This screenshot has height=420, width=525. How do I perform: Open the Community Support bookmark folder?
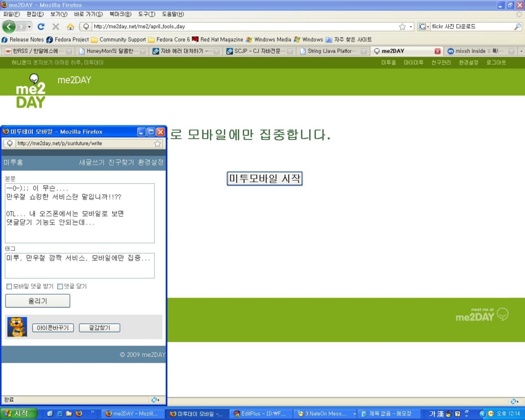click(118, 39)
